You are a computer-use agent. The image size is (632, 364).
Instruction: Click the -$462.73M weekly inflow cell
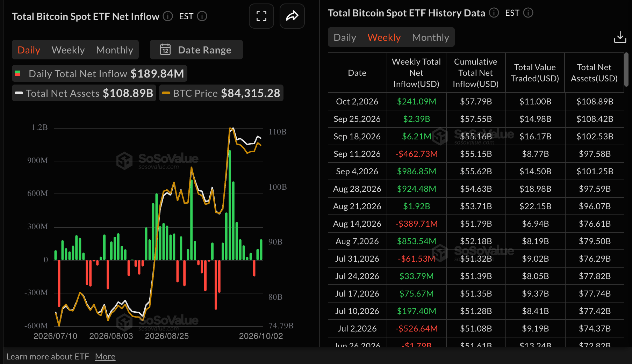coord(416,154)
